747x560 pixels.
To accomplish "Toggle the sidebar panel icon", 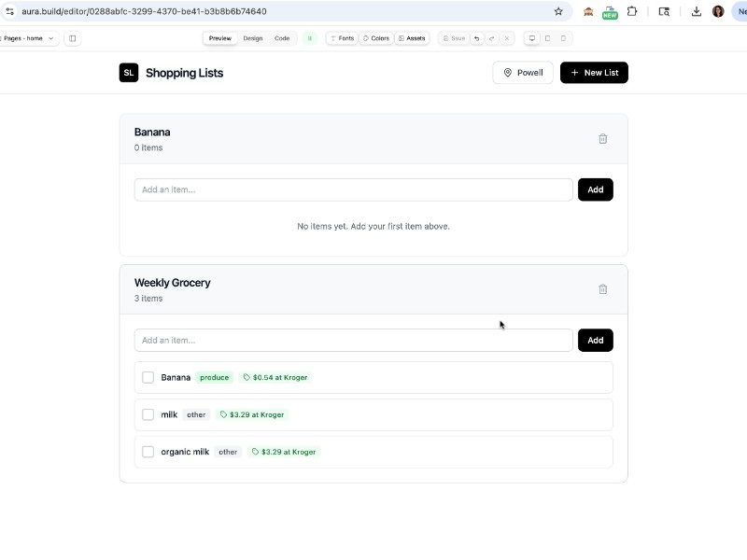I will tap(73, 38).
